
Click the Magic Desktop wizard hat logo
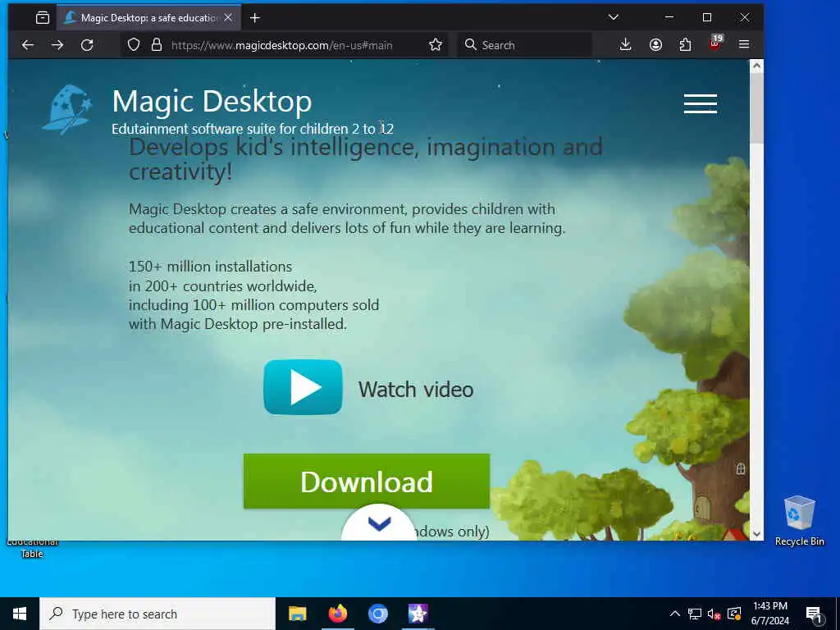pyautogui.click(x=67, y=109)
